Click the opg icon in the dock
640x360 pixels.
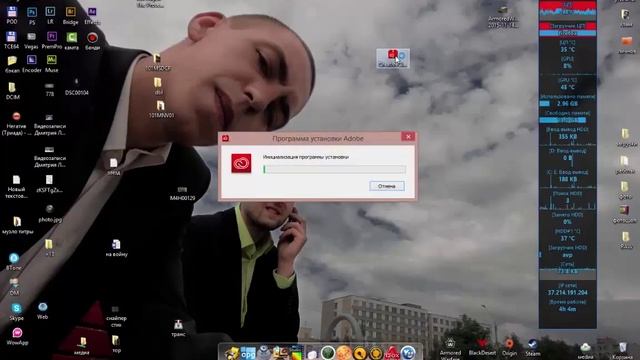[x=248, y=353]
